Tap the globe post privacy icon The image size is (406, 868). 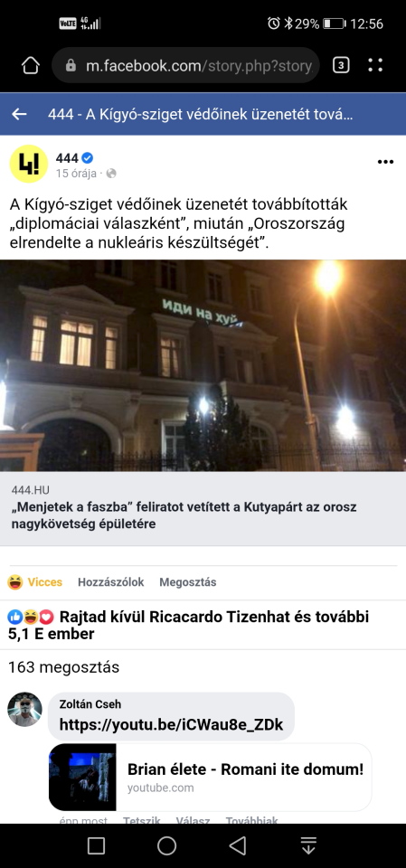[x=111, y=174]
